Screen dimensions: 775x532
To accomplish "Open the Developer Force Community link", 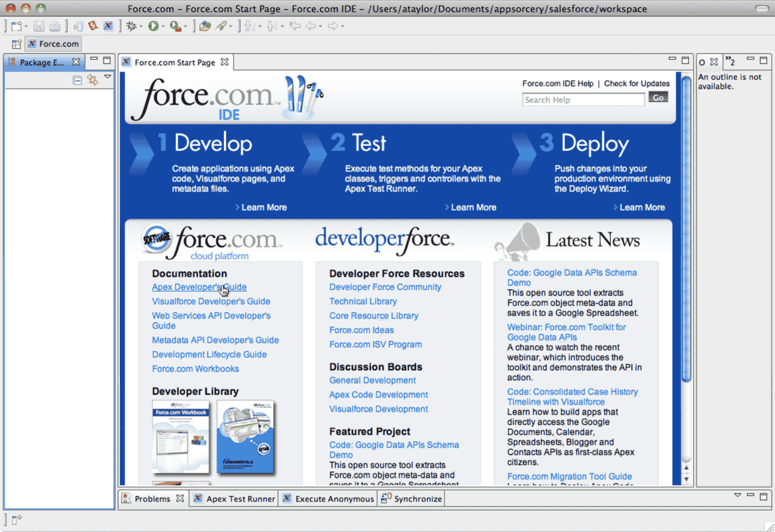I will pos(385,288).
